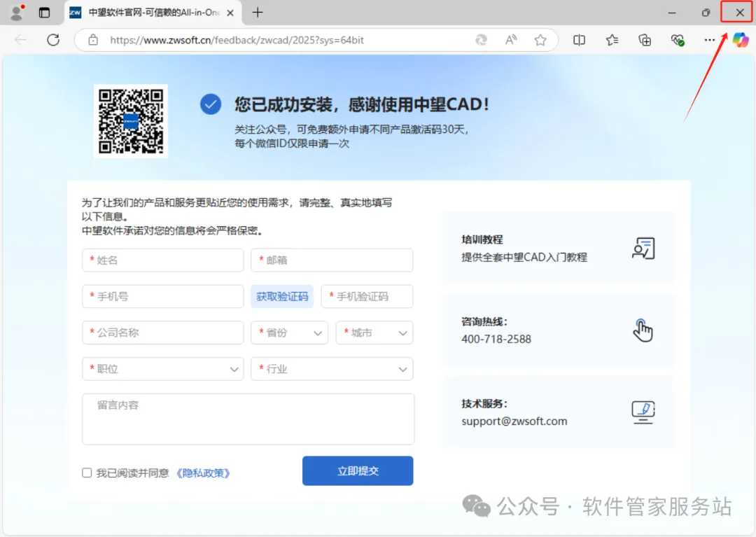Click the 立即提交 button
Image resolution: width=756 pixels, height=537 pixels.
click(358, 471)
